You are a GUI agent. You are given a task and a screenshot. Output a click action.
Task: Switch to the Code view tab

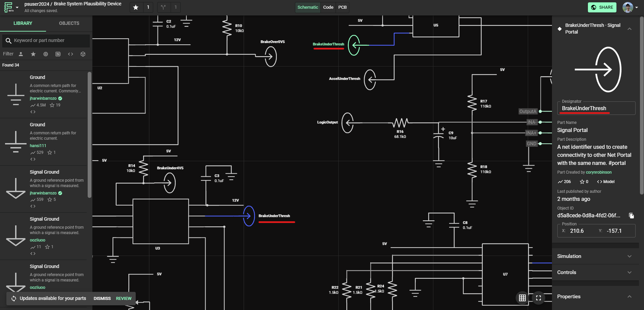pyautogui.click(x=328, y=7)
